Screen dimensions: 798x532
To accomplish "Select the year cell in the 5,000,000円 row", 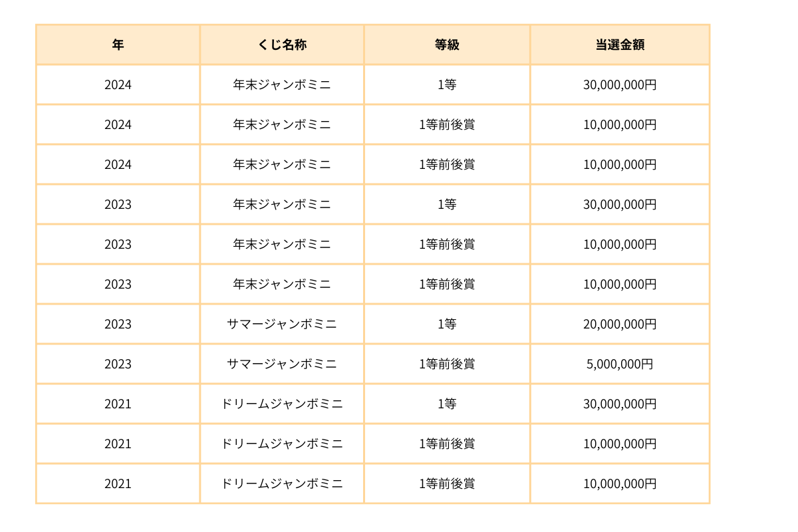I will (x=118, y=364).
